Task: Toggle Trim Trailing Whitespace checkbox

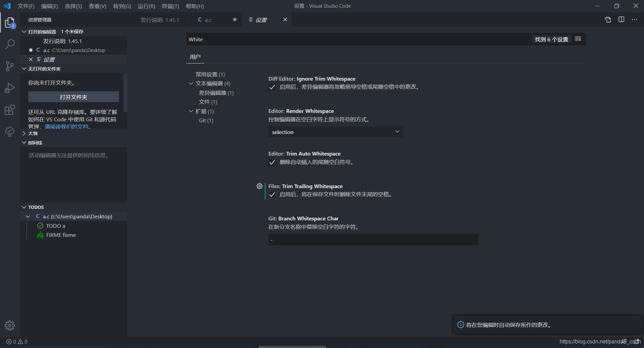Action: click(272, 194)
